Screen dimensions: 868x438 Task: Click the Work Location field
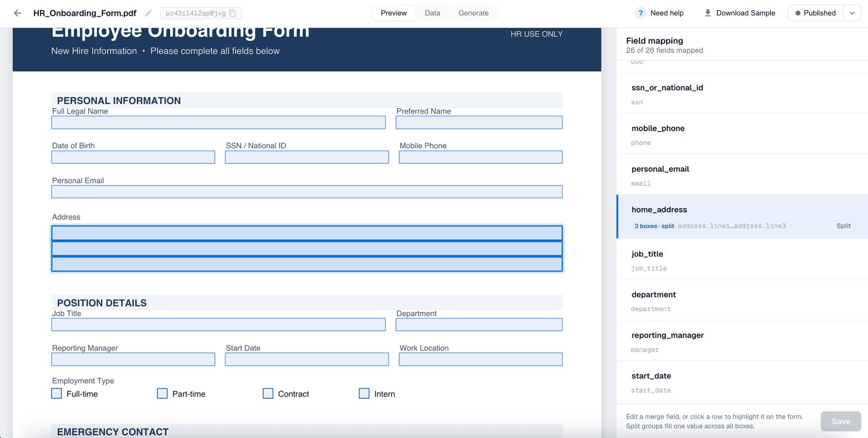point(481,359)
